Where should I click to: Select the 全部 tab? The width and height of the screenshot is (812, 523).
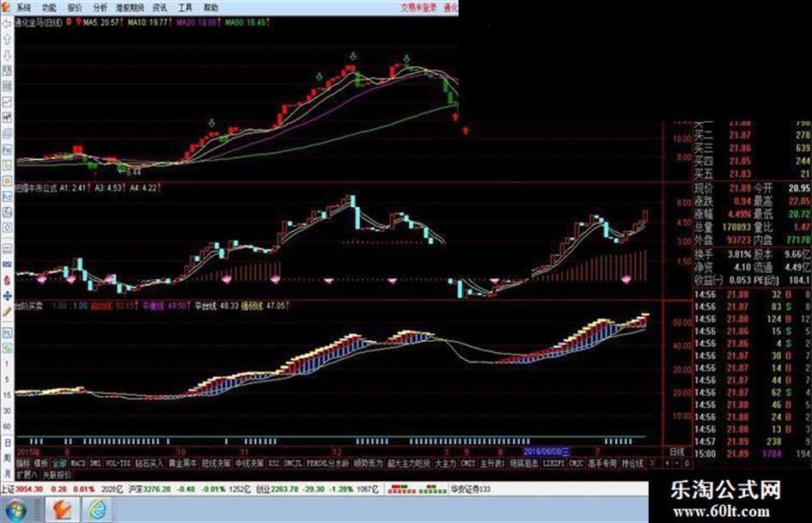pos(59,464)
